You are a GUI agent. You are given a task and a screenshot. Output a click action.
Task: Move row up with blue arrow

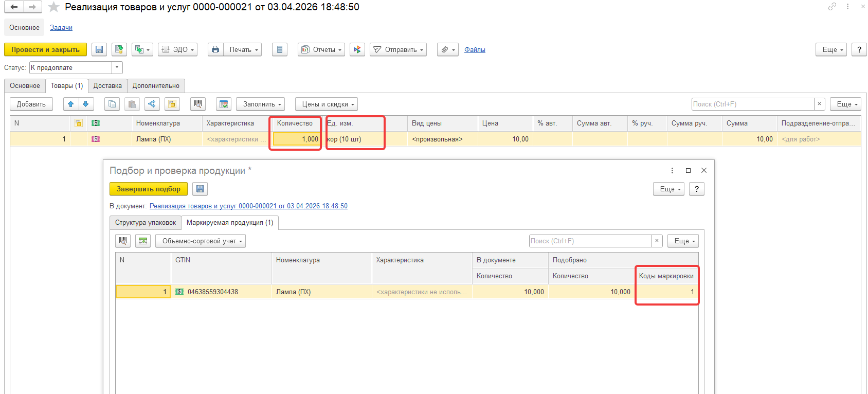pos(71,104)
